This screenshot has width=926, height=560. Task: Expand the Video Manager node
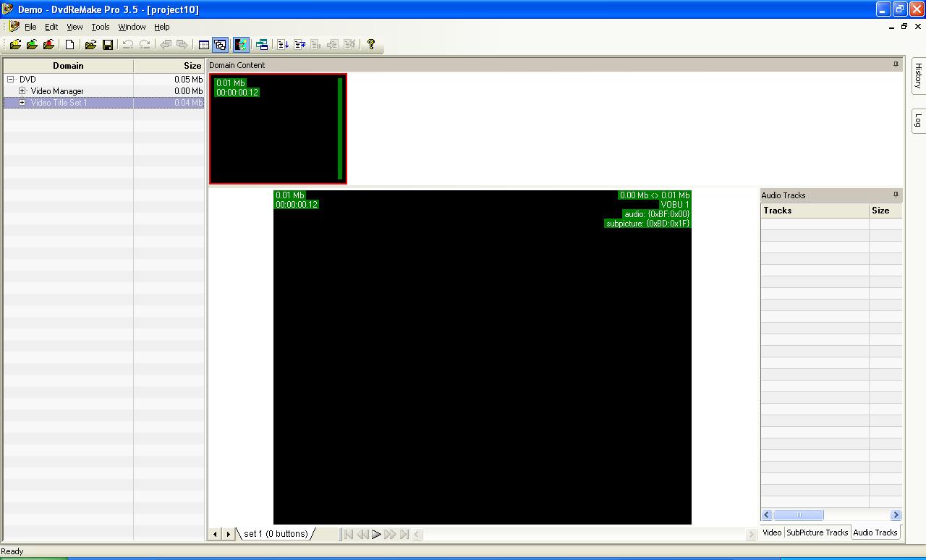coord(22,91)
